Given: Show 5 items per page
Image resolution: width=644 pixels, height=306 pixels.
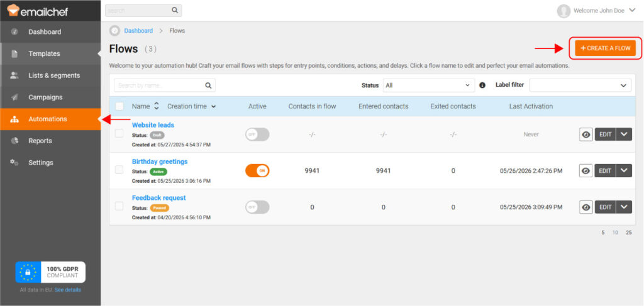Looking at the screenshot, I should 603,232.
